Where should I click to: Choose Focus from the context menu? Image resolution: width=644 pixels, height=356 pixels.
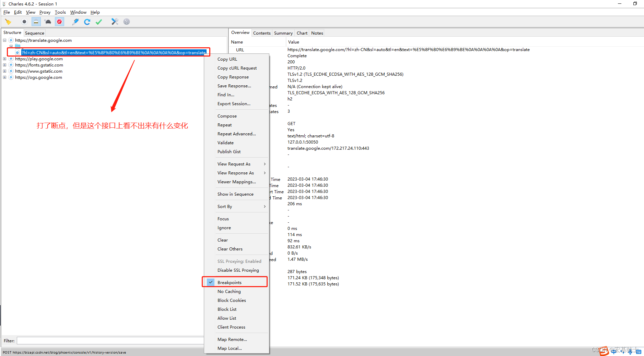click(236, 219)
